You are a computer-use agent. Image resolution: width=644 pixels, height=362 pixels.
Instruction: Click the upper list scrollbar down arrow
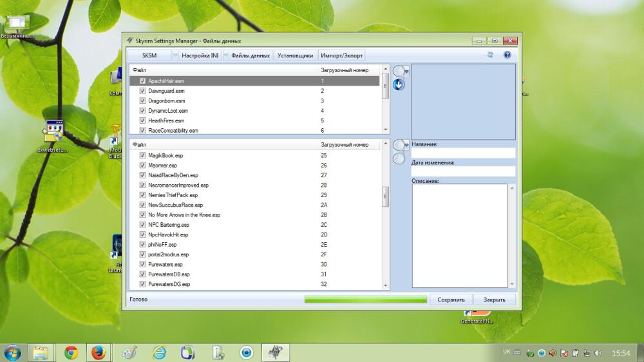coord(385,130)
